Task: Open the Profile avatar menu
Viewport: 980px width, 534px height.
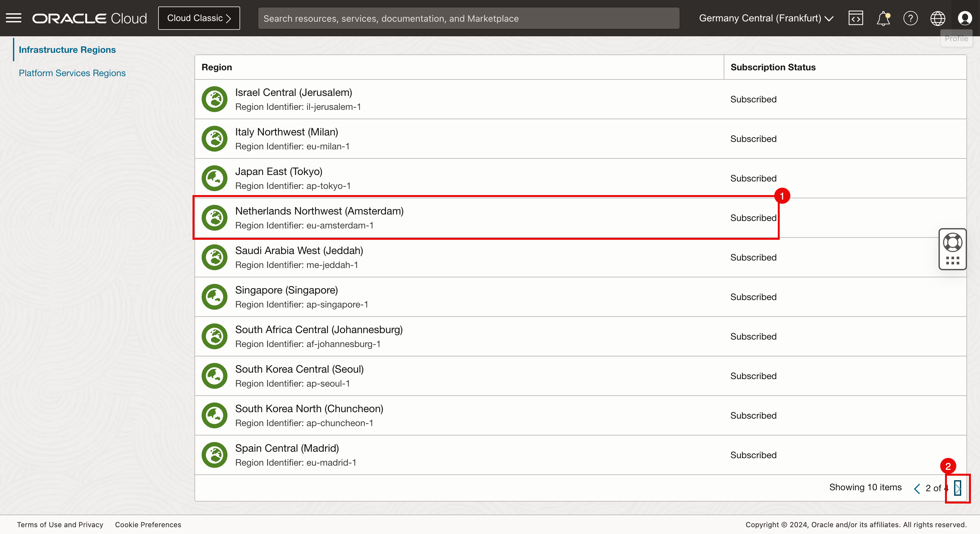Action: tap(965, 18)
